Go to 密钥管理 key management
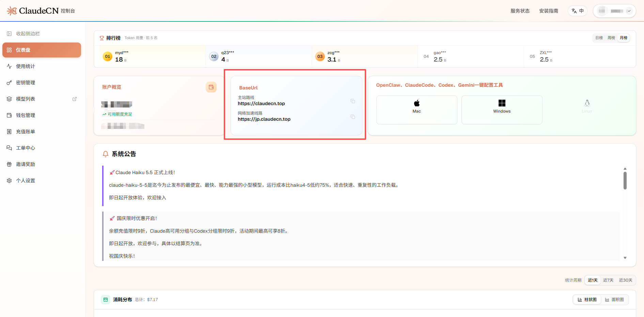Viewport: 644px width, 317px height. click(42, 83)
